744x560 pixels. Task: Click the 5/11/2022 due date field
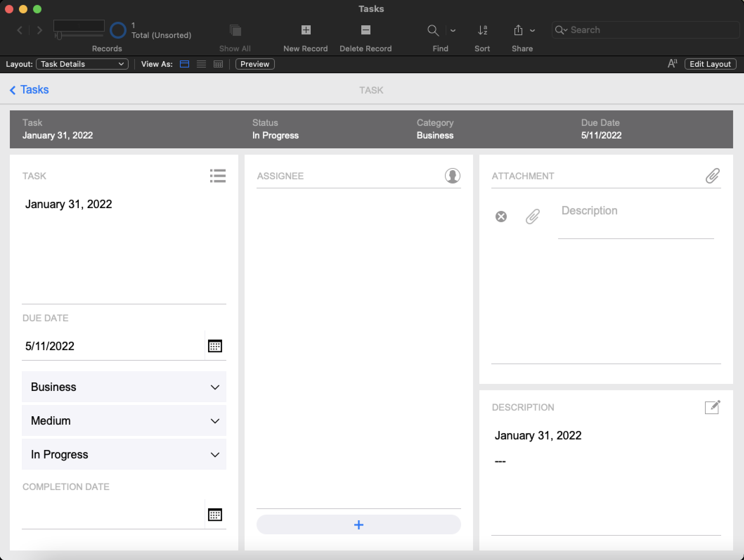[113, 346]
